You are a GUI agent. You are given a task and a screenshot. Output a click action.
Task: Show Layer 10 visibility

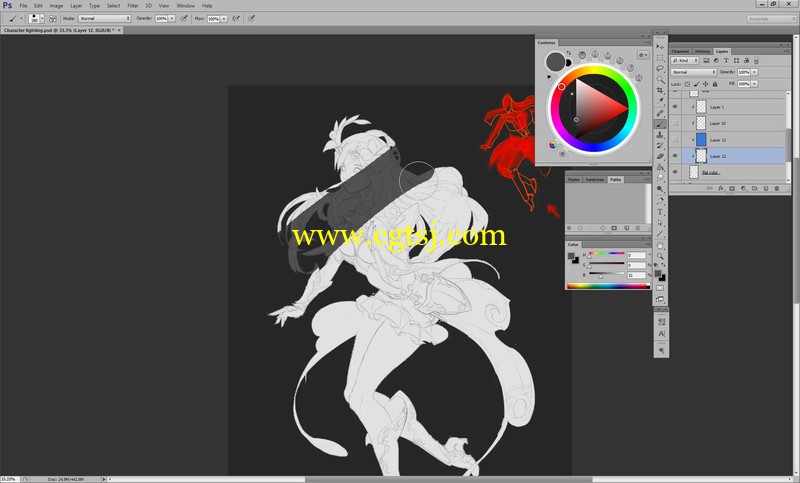pos(675,123)
